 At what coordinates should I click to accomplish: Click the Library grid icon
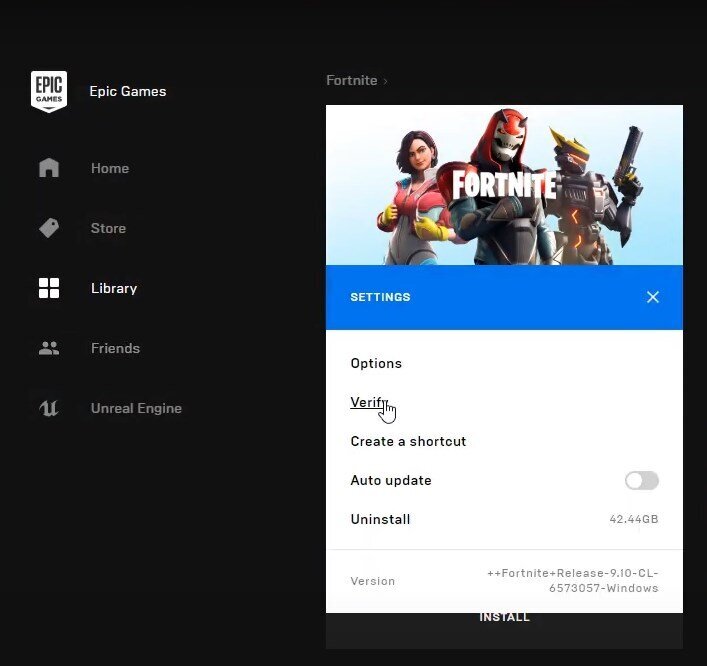pos(49,288)
